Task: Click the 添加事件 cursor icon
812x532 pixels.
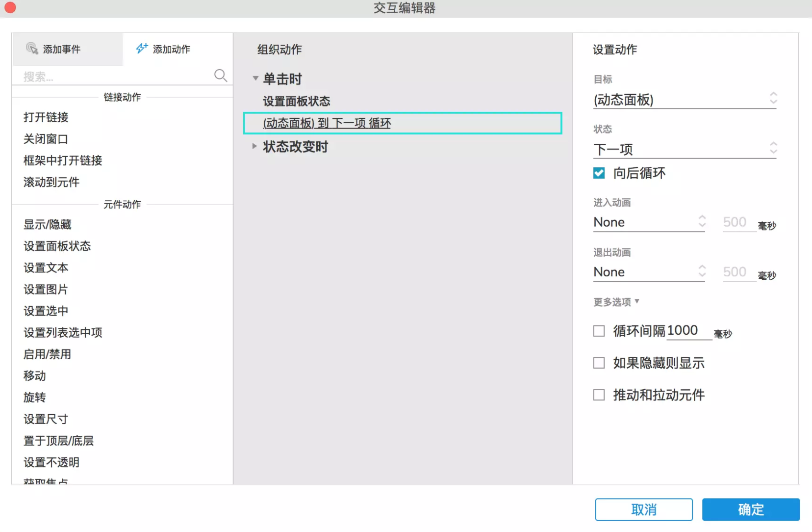Action: pyautogui.click(x=32, y=49)
